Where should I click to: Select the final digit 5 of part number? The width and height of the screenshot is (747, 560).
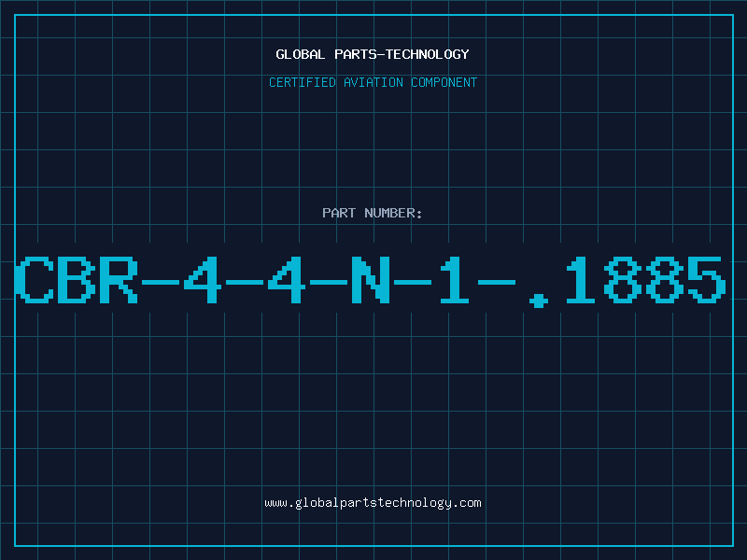coord(707,279)
